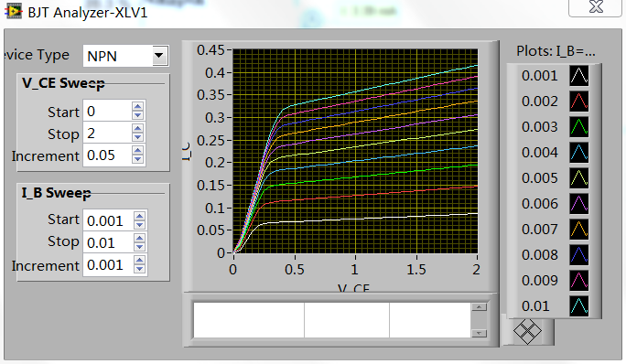Click the red plot icon for 0.002
The image size is (626, 364).
coord(579,102)
